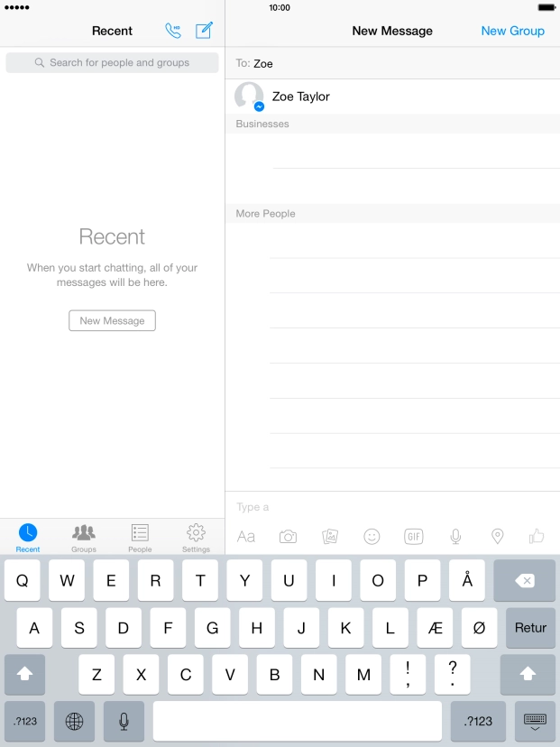Tap the call phone icon in Recent header
The width and height of the screenshot is (560, 747).
pos(173,31)
